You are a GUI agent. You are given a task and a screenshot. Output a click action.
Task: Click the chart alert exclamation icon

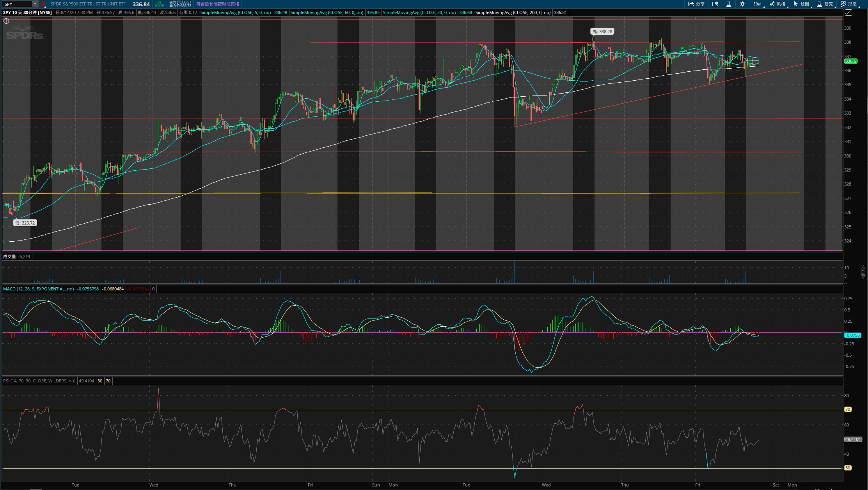coord(6,21)
